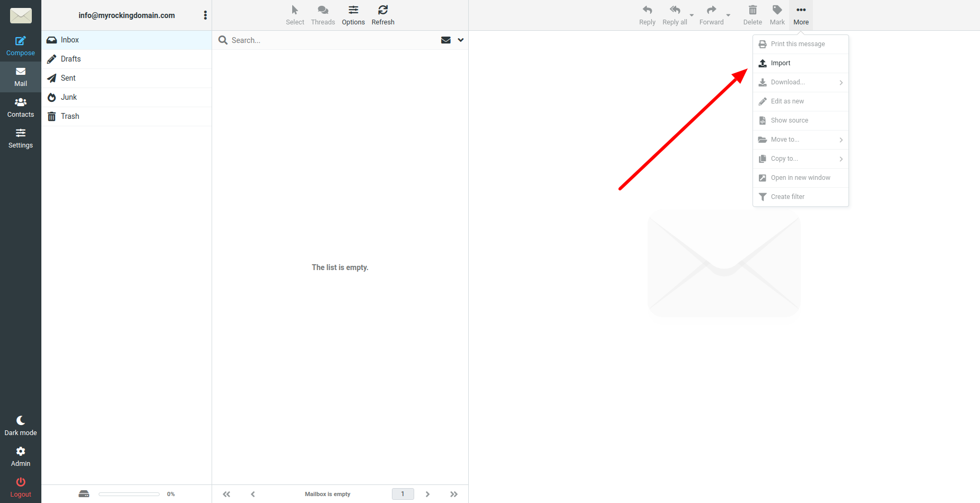Switch to the Mail section
980x503 pixels.
[x=21, y=77]
